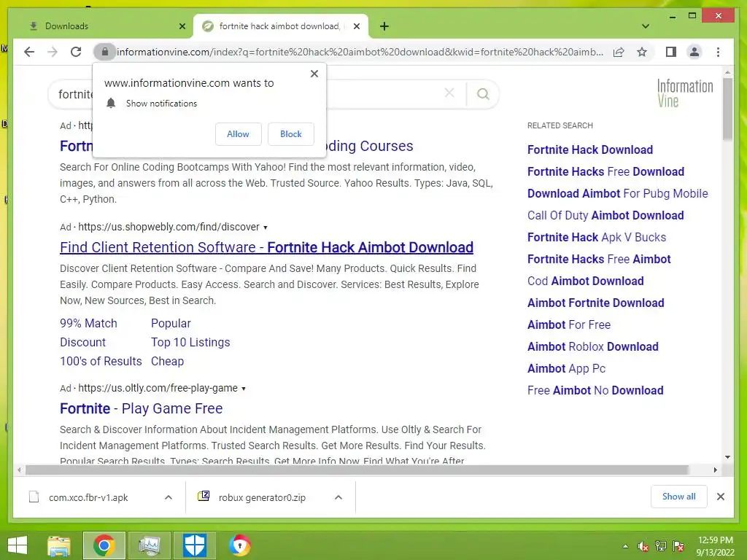747x560 pixels.
Task: Open the Discount sitelink
Action: 83,343
